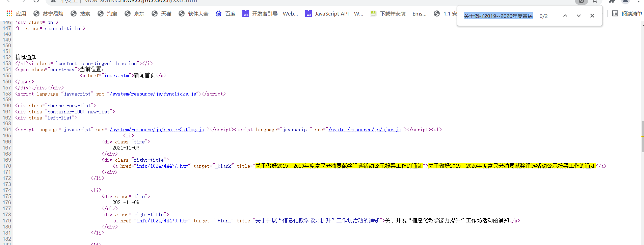Open the ajax.js script link
Image resolution: width=644 pixels, height=245 pixels.
click(365, 130)
